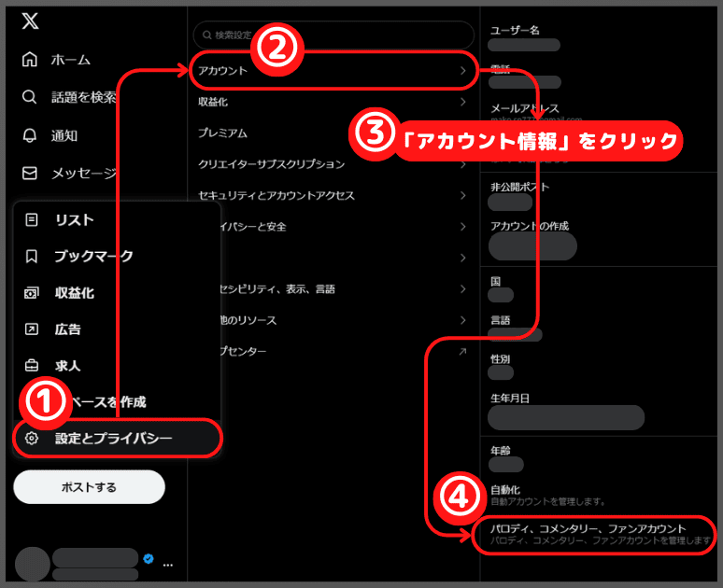Screen dimensions: 723x588
Task: Click the X logo icon
Action: pyautogui.click(x=32, y=22)
